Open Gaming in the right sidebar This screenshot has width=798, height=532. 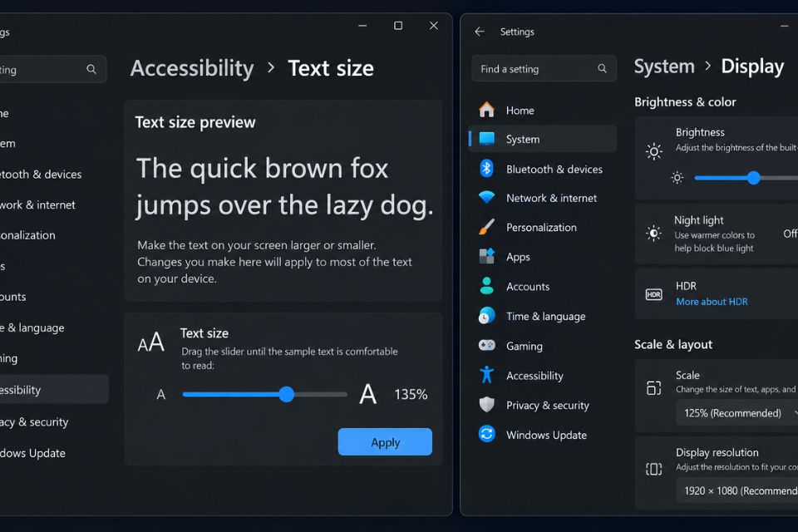(543, 346)
